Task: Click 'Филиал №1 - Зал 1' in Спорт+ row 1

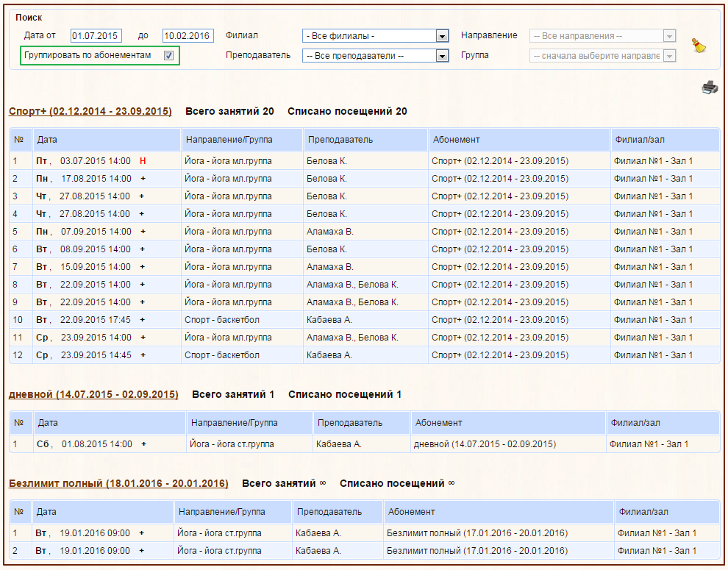Action: [653, 161]
